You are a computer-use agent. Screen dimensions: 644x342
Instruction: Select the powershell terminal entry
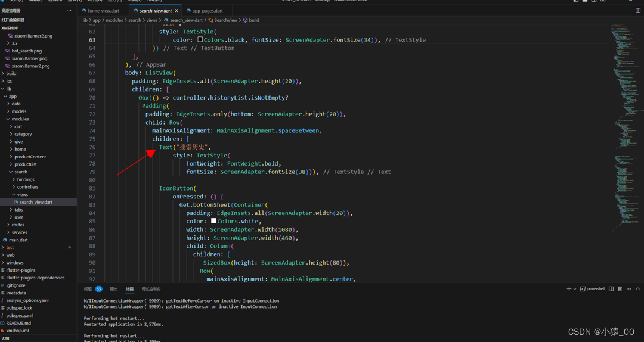click(x=592, y=289)
